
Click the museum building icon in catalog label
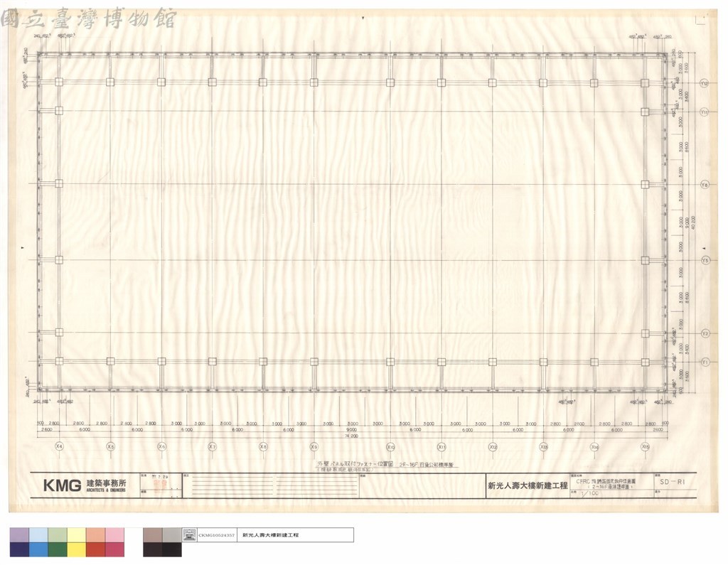tap(189, 535)
